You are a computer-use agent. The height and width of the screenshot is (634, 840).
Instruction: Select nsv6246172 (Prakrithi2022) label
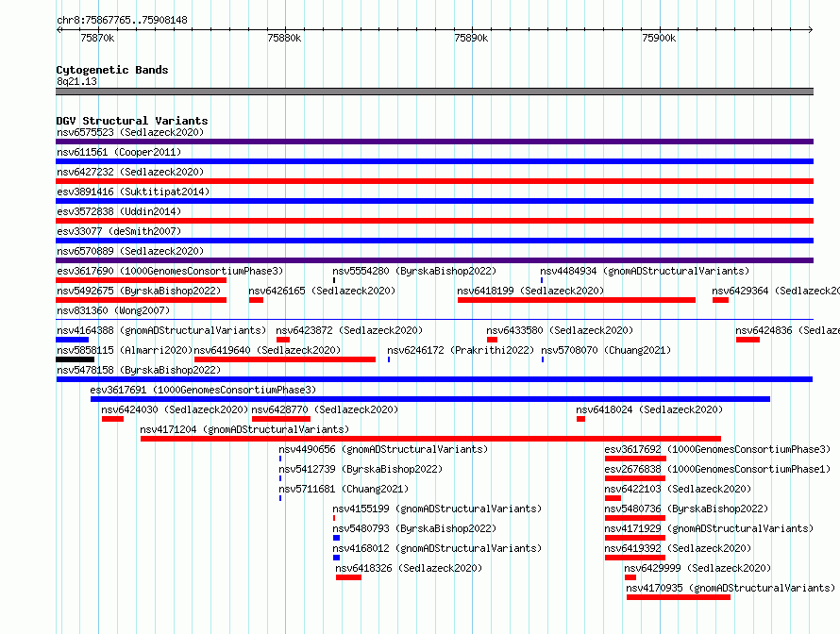coord(461,350)
